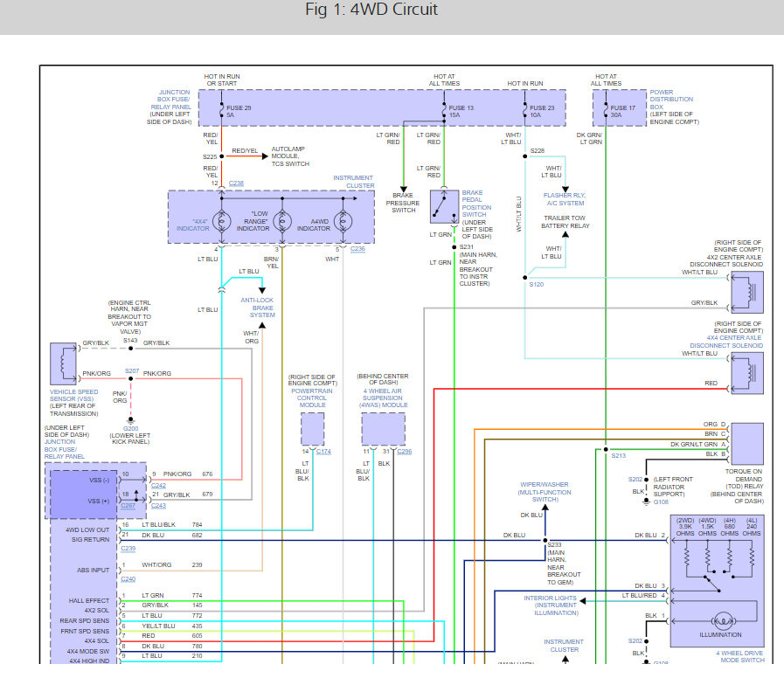Click the '4 WHEEL DRIVE MODE SWITCH' label
The image size is (784, 678).
tap(740, 656)
